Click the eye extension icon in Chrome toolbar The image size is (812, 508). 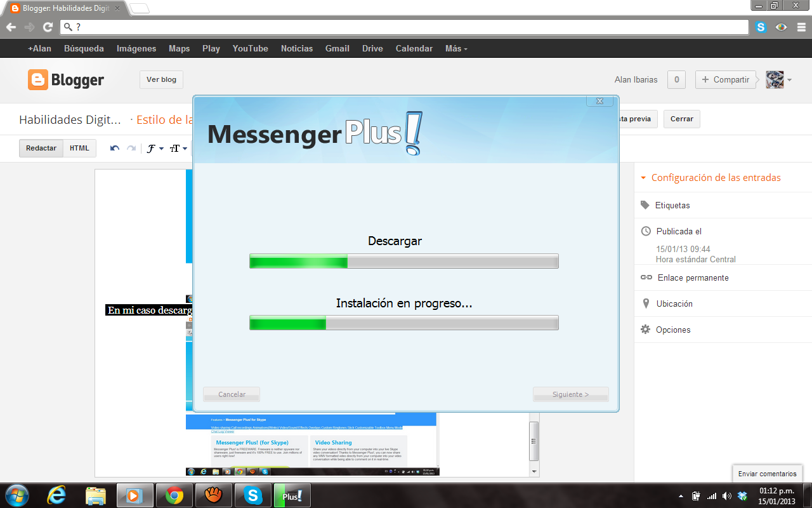click(782, 27)
